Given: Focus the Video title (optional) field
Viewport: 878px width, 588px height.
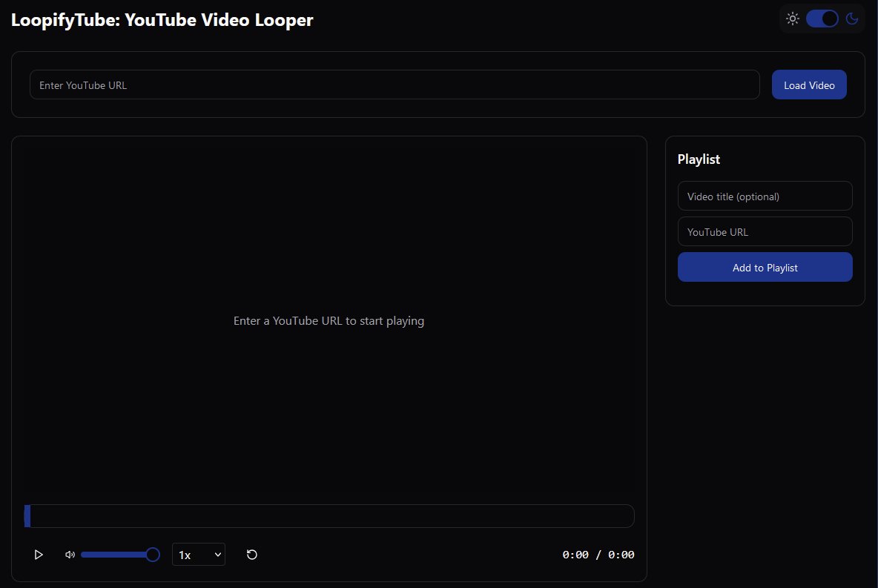Looking at the screenshot, I should click(765, 196).
